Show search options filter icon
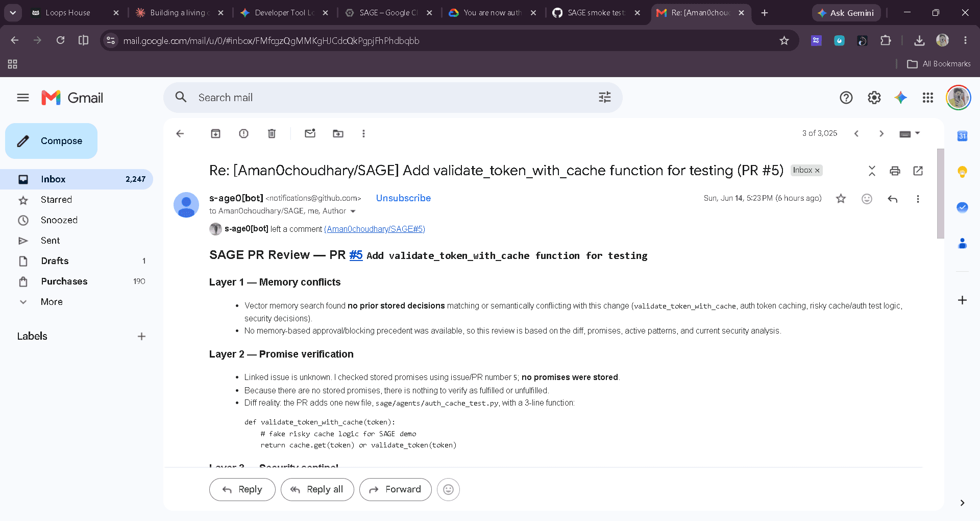Screen dimensions: 980x521 [604, 98]
